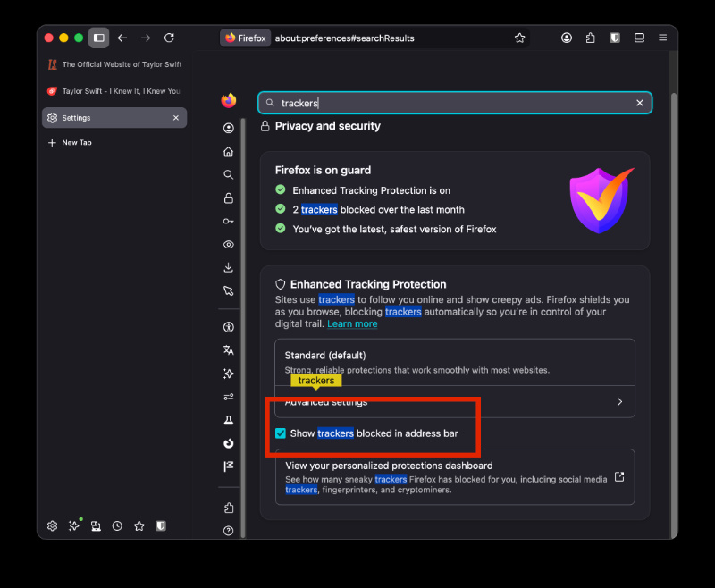The image size is (715, 588).
Task: Switch to The Official Website of Taylor Swift tab
Action: pyautogui.click(x=114, y=64)
